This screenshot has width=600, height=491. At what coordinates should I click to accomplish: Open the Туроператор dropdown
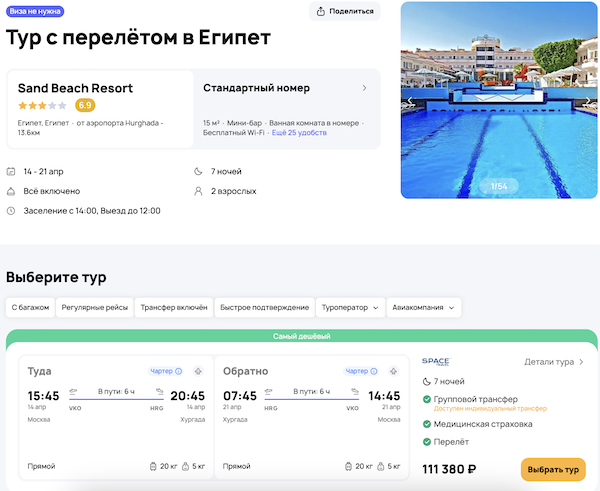(350, 308)
